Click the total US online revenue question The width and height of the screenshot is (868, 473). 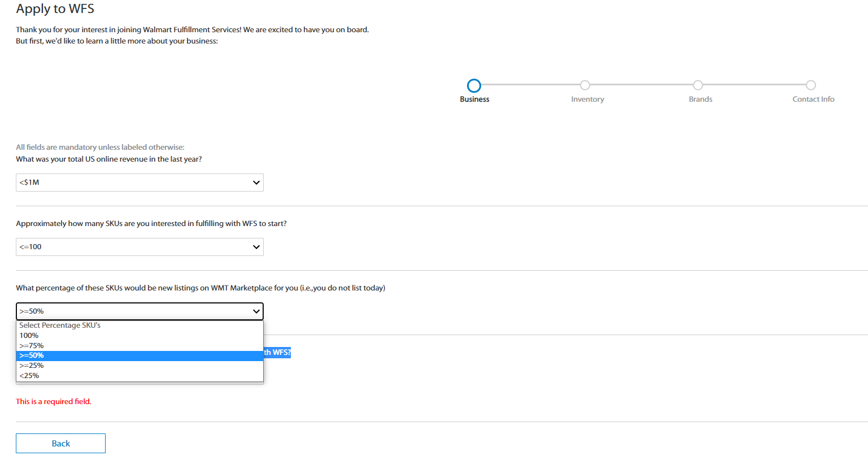click(x=109, y=159)
